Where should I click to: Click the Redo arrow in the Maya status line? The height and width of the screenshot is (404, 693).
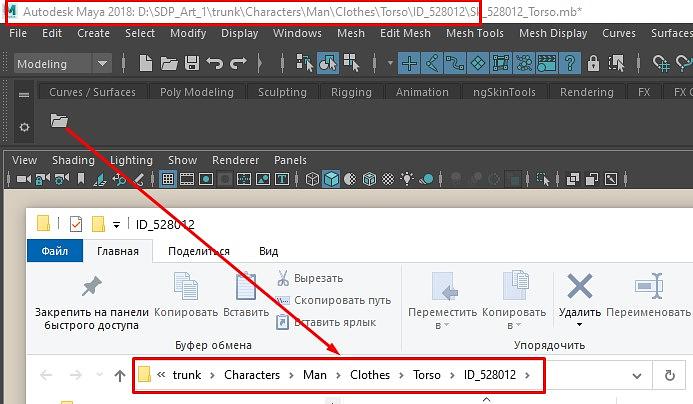pos(238,63)
